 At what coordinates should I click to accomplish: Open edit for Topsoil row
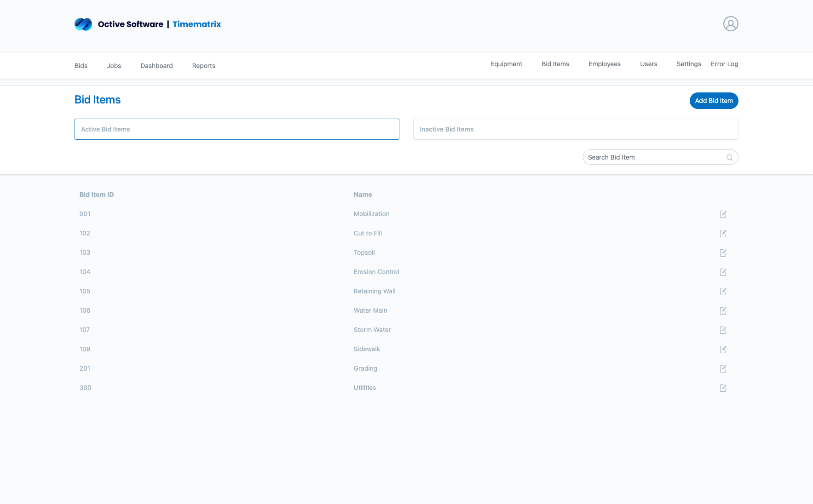(x=723, y=253)
